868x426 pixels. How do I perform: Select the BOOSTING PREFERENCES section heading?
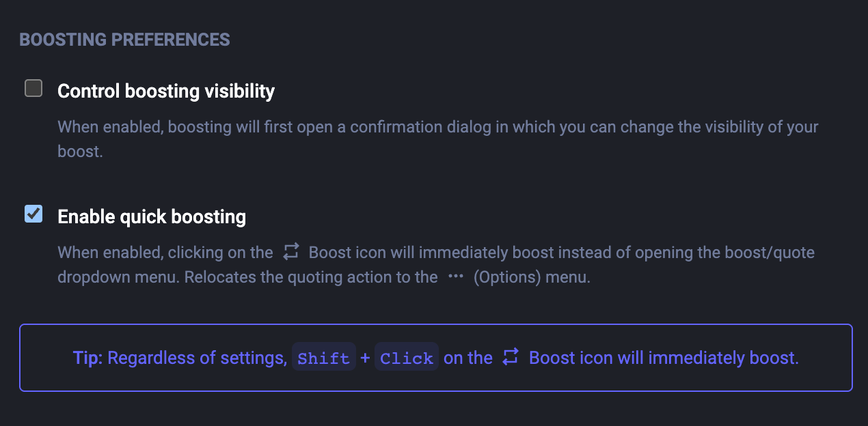pos(124,40)
